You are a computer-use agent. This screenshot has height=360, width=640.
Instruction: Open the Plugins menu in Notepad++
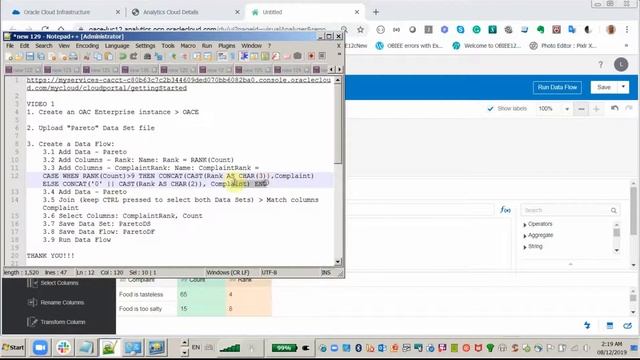pyautogui.click(x=227, y=46)
